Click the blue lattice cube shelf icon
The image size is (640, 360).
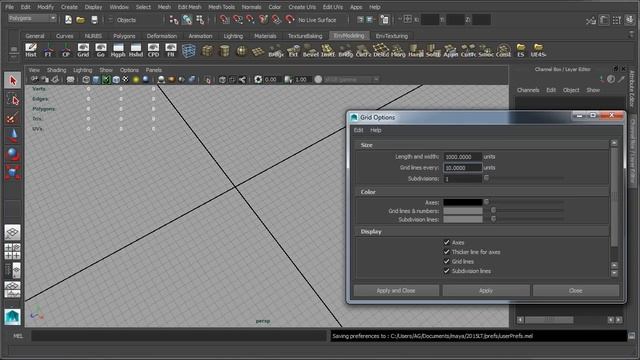tap(189, 51)
